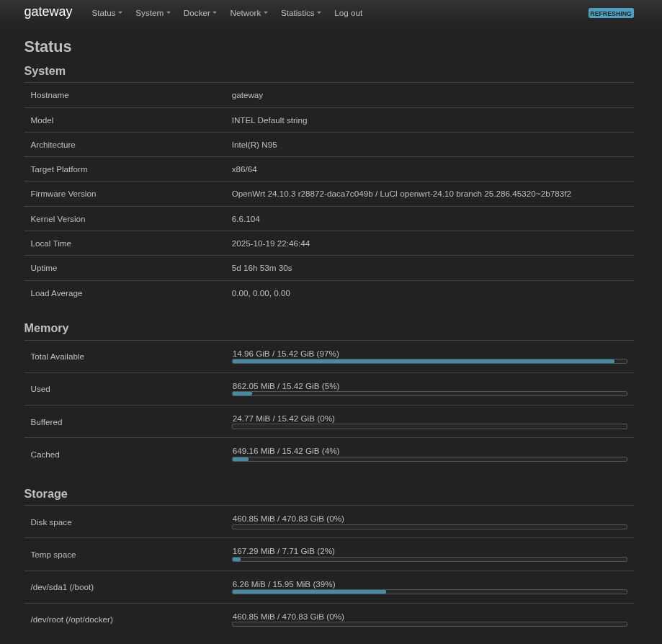The width and height of the screenshot is (662, 644).
Task: Click the Kernel Version label
Action: point(58,219)
